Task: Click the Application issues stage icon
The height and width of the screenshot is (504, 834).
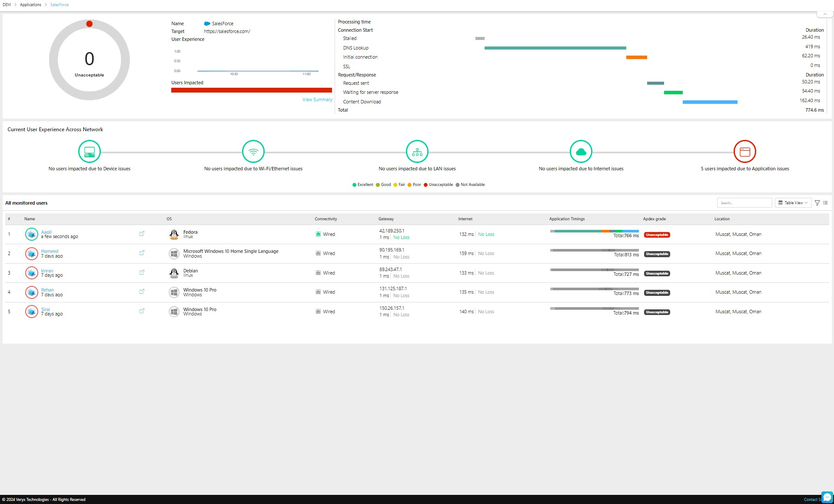Action: tap(745, 152)
